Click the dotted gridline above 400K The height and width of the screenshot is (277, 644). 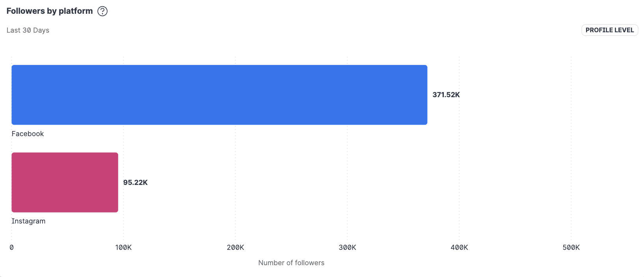coord(459,157)
